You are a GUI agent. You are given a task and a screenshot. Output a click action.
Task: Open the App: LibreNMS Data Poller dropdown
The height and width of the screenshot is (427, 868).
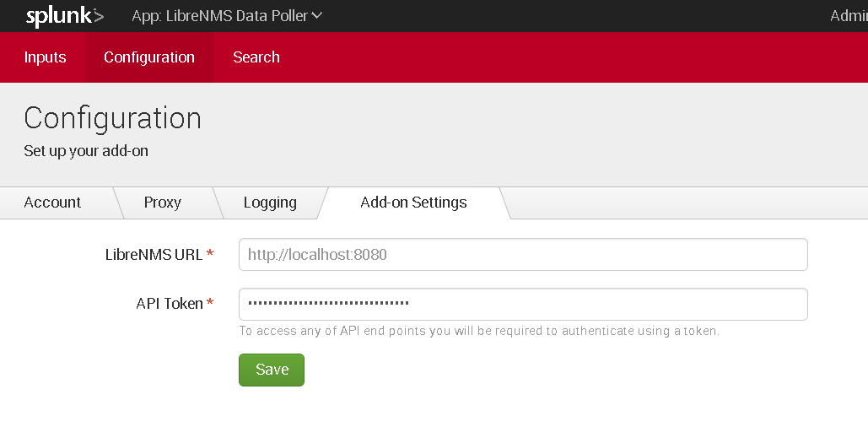click(x=226, y=16)
